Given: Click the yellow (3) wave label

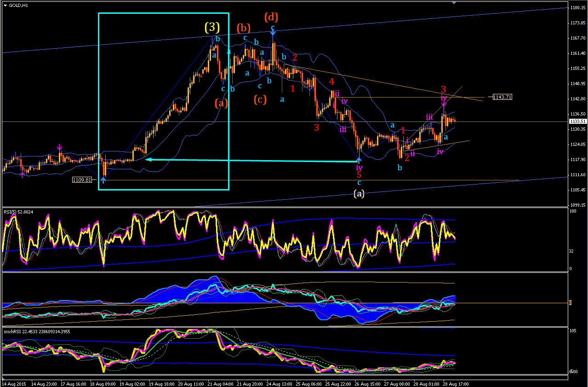Looking at the screenshot, I should [x=212, y=28].
